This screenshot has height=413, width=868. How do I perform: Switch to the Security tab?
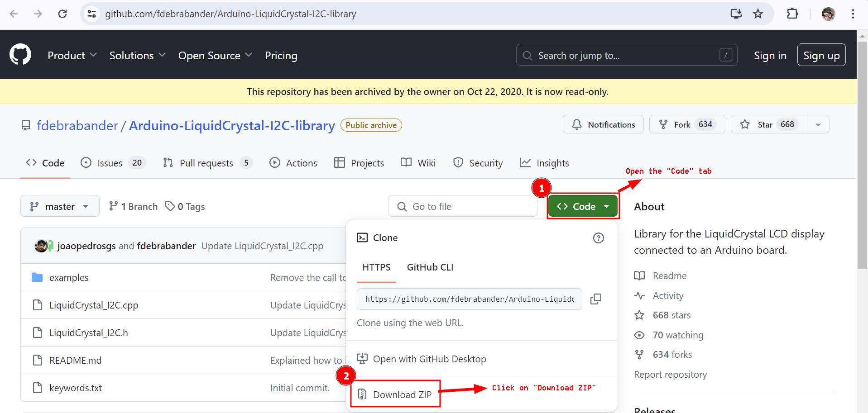click(478, 163)
